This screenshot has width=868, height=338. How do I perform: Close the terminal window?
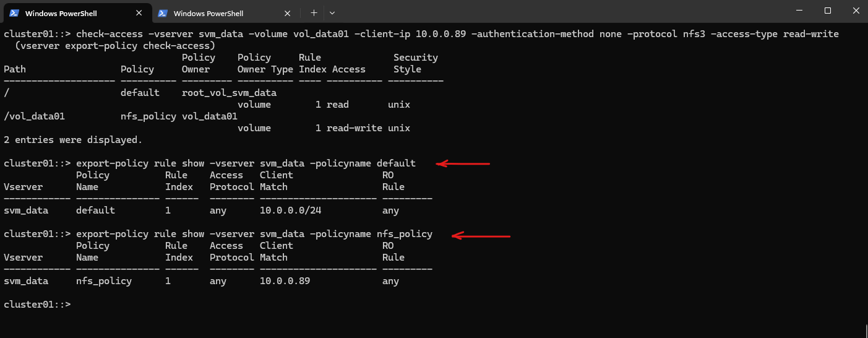856,11
